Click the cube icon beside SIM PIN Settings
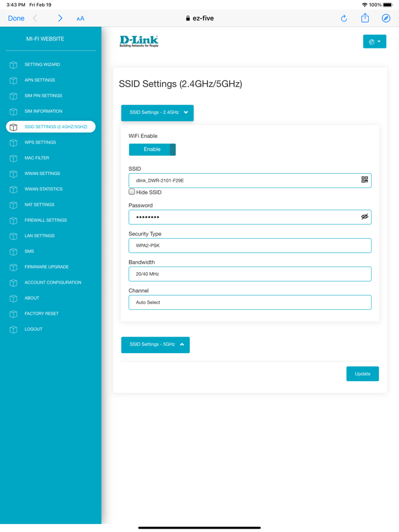 pos(13,96)
